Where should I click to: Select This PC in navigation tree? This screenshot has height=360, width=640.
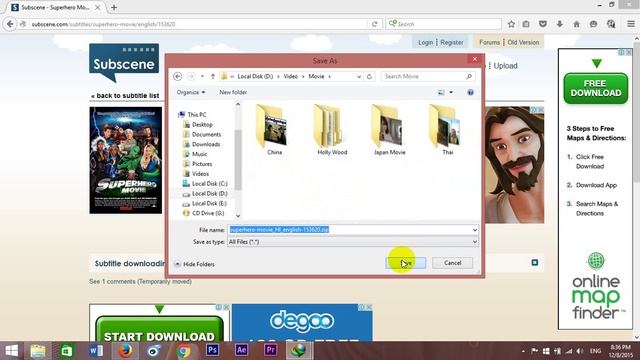pos(193,115)
